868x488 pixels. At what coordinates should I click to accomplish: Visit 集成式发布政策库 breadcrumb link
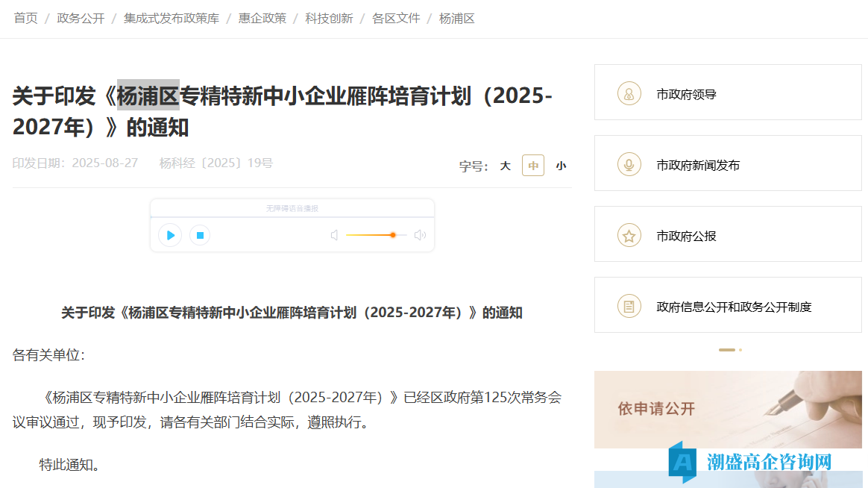[x=171, y=18]
